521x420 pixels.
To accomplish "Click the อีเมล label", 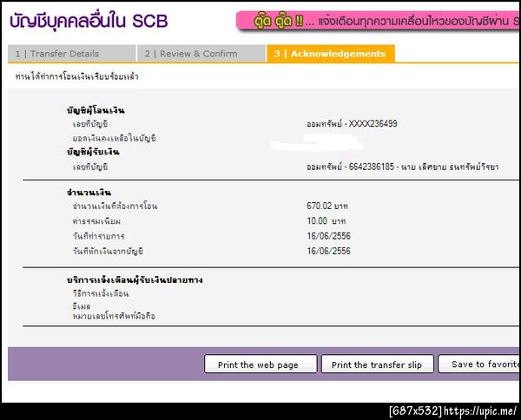I will point(82,305).
